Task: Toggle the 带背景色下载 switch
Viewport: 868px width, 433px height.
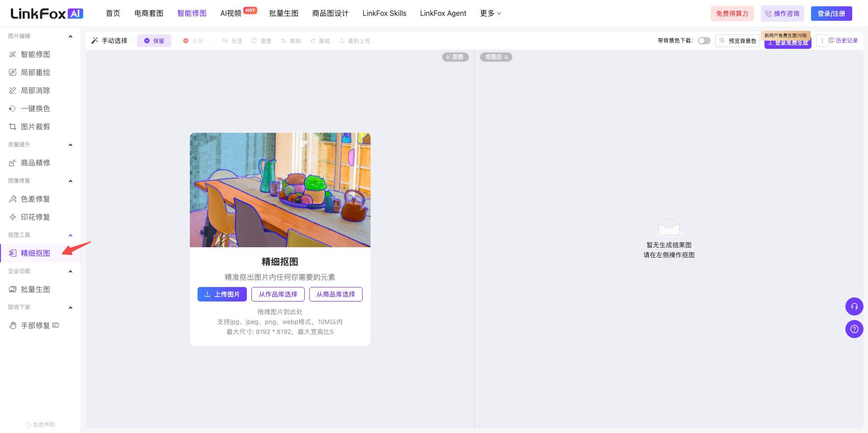Action: point(704,41)
